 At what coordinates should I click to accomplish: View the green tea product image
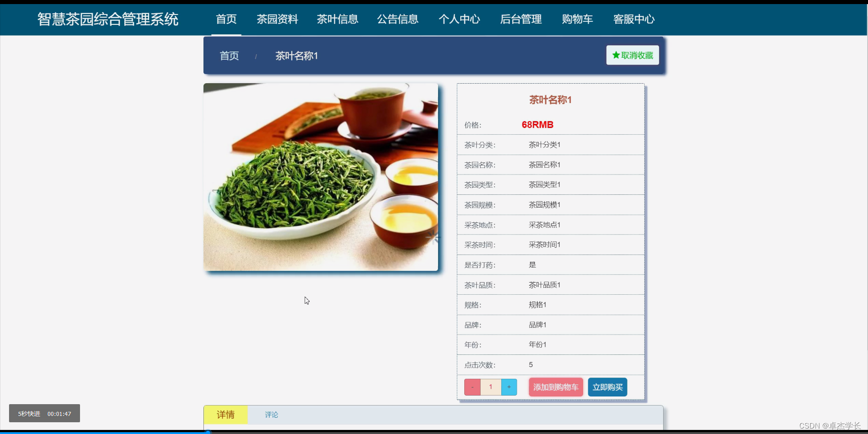point(321,177)
